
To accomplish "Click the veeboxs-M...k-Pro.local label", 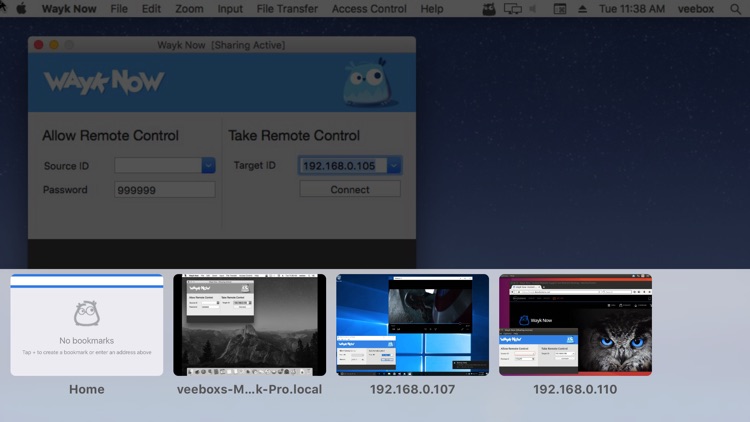I will point(249,389).
